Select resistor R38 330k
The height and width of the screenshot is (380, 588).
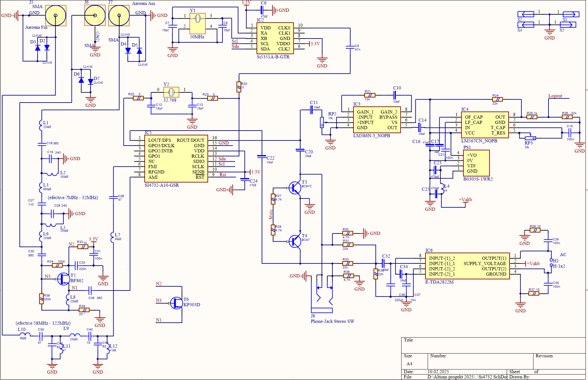(x=41, y=299)
